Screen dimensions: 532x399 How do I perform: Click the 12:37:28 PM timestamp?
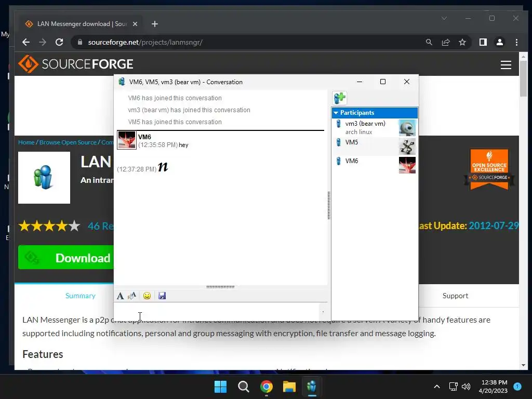click(137, 169)
